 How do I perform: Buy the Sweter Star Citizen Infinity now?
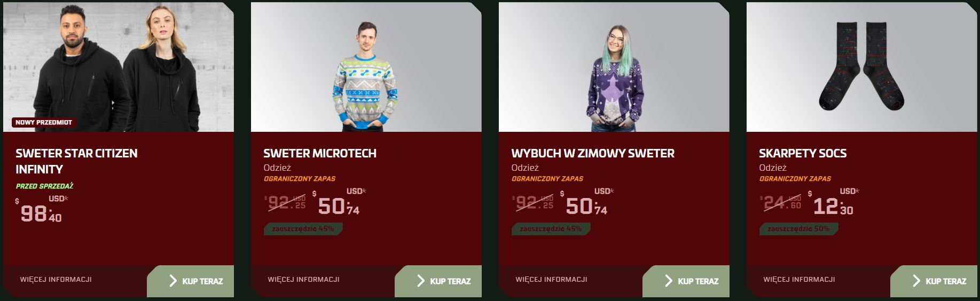[x=191, y=281]
